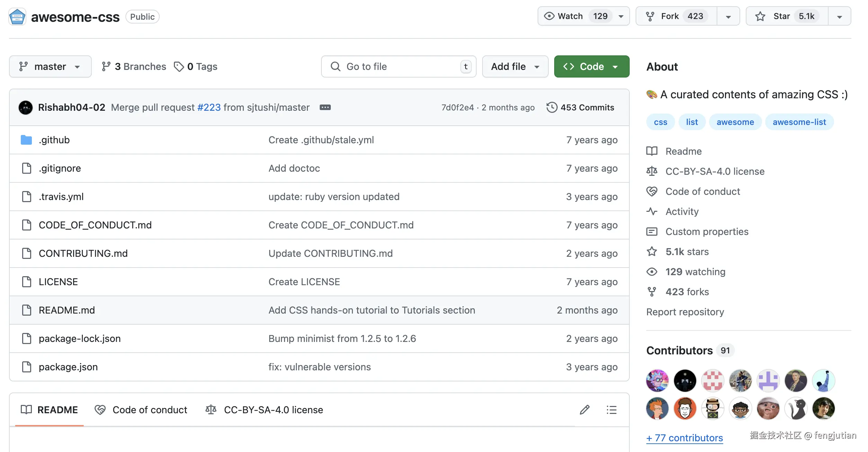The height and width of the screenshot is (452, 868).
Task: Click the .github folder icon
Action: click(26, 140)
